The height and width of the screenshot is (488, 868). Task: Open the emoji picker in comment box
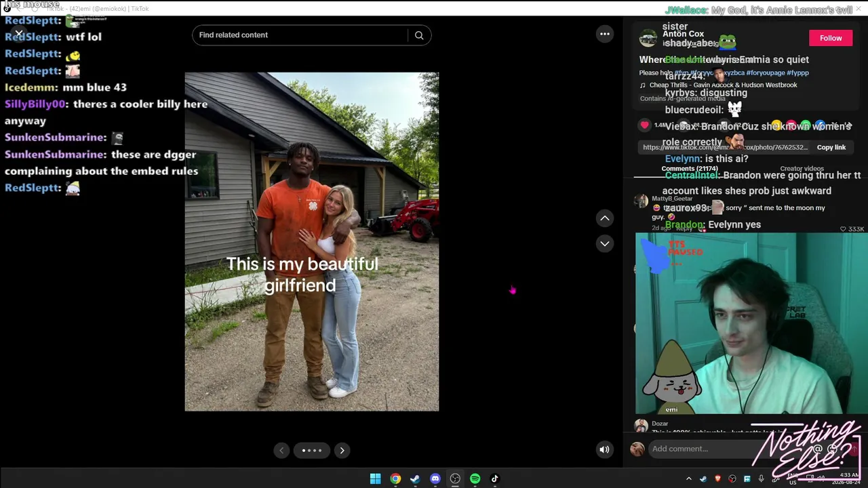point(833,449)
